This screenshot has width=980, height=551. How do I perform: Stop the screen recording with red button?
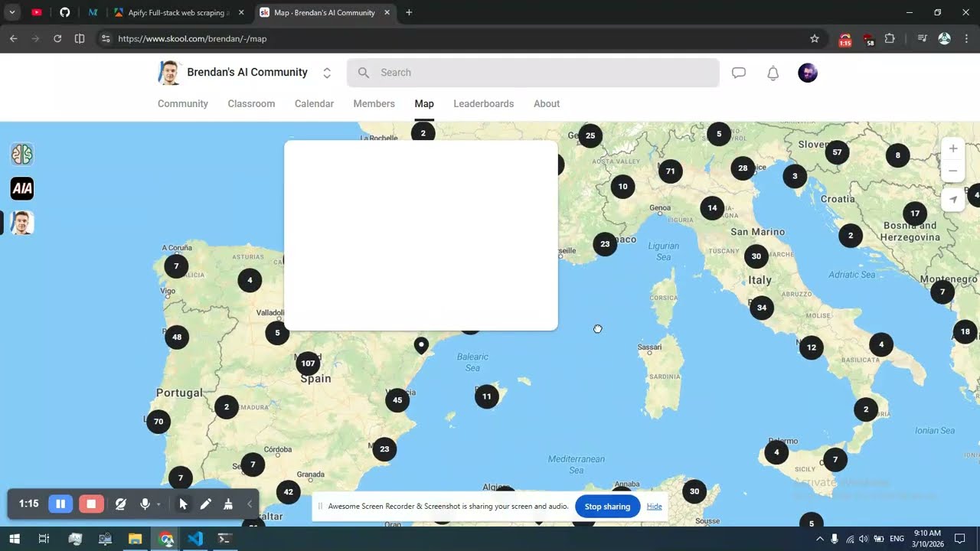[x=91, y=504]
